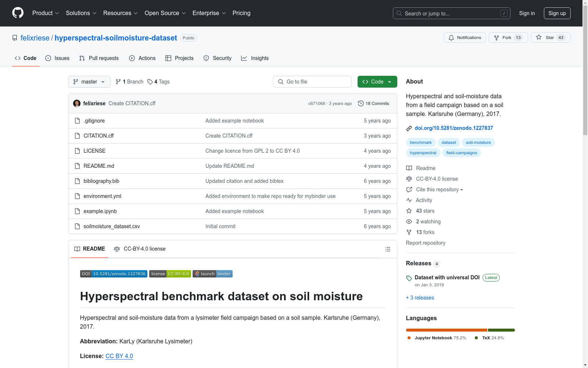
Task: Open 'Dataset with universal DOI' release
Action: click(447, 277)
